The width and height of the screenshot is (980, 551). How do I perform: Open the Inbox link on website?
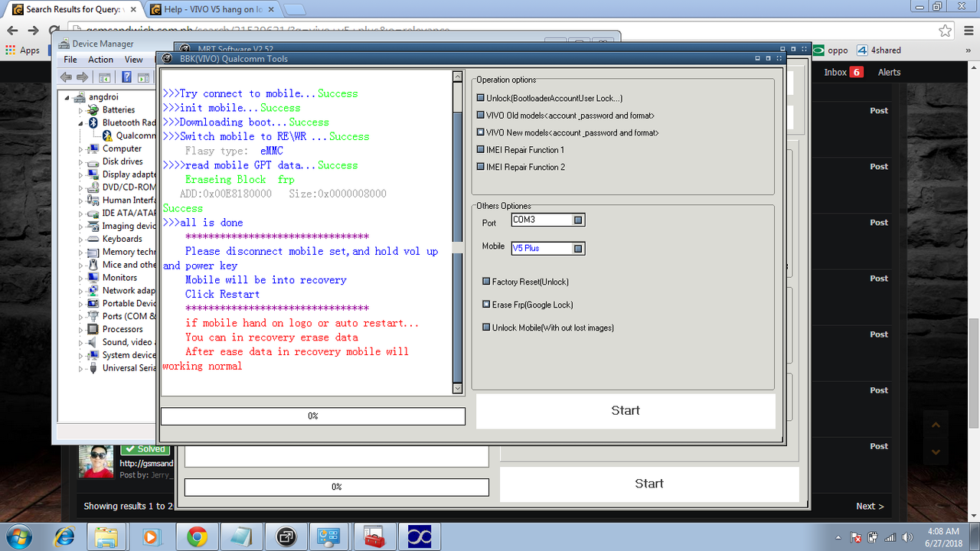(843, 72)
